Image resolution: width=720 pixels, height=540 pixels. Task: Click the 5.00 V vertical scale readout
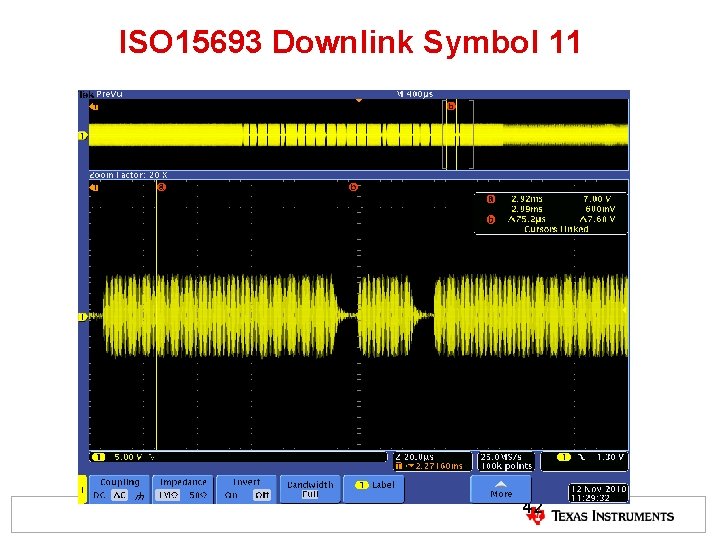(x=128, y=457)
